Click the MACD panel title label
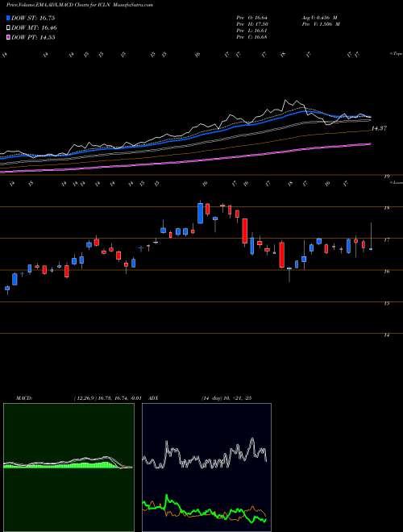 pos(23,398)
